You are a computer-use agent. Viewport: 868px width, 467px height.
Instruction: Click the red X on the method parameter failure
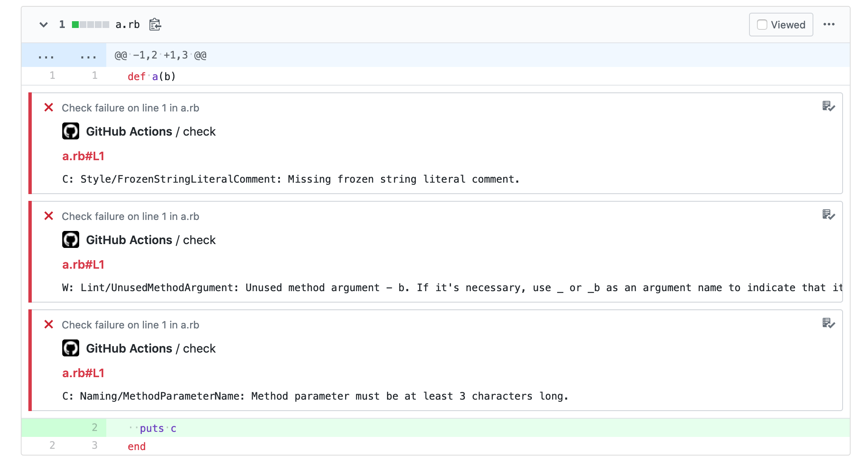(49, 325)
